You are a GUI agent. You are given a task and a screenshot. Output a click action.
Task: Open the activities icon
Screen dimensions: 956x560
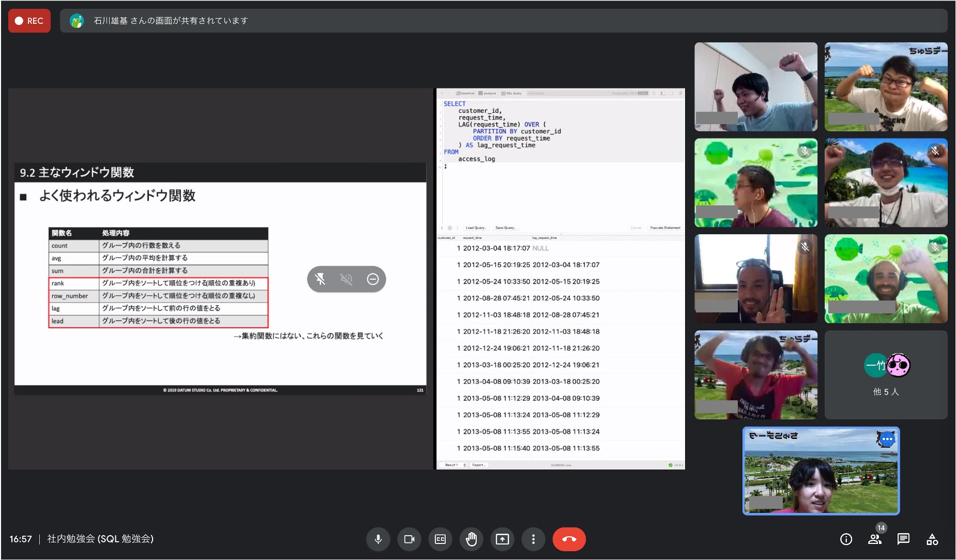click(932, 539)
